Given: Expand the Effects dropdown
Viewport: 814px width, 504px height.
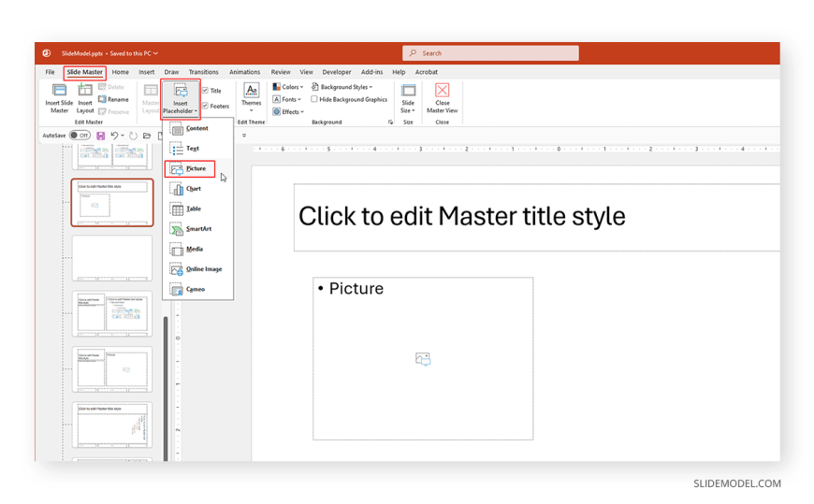Looking at the screenshot, I should [x=288, y=111].
